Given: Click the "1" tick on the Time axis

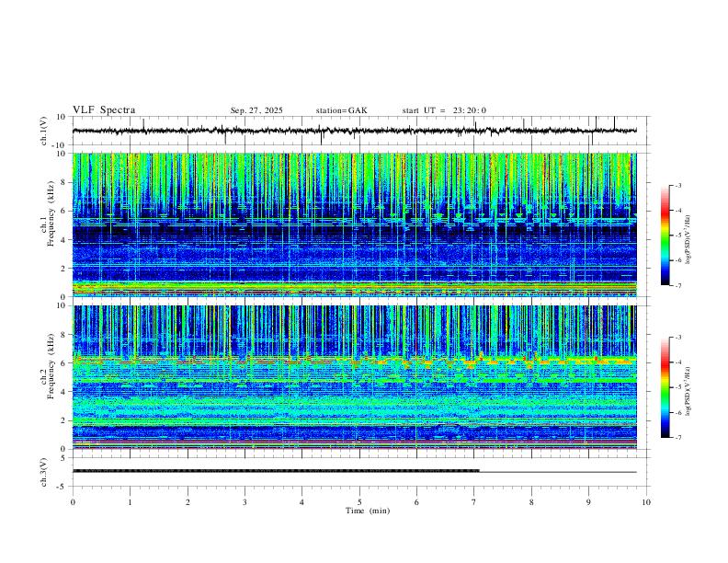Looking at the screenshot, I should [130, 502].
